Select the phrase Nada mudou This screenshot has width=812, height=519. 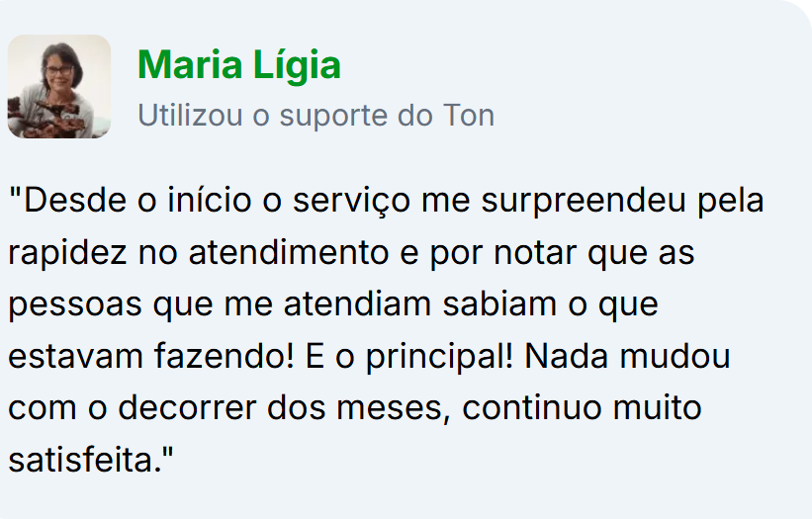coord(627,356)
